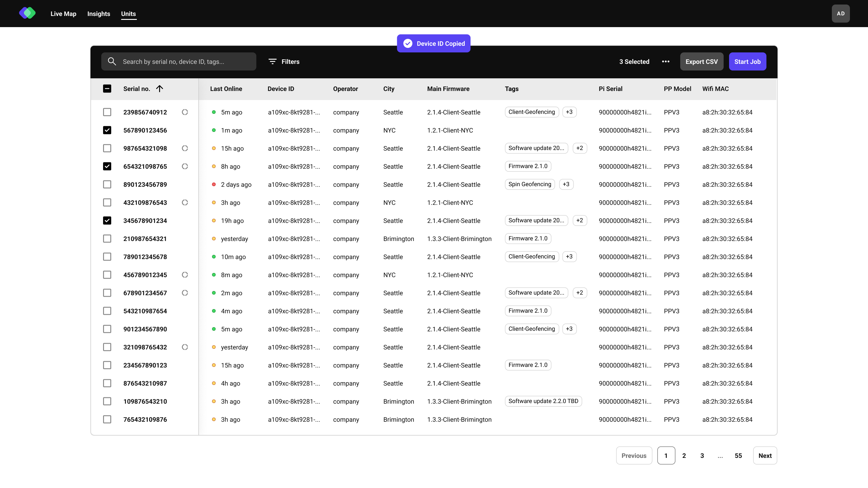Expand the +2 tags beside Software update 20 chip
The width and height of the screenshot is (868, 488).
pyautogui.click(x=580, y=148)
